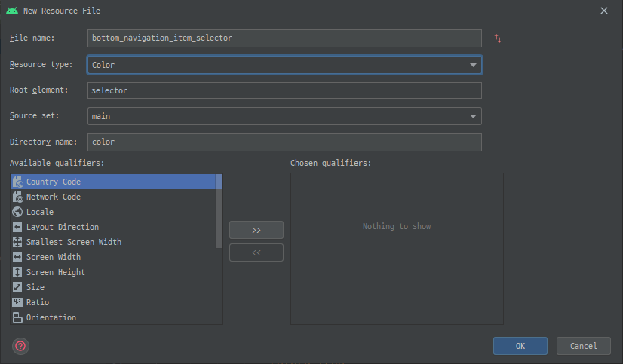
Task: Click the Layout Direction arrow icon
Action: [x=17, y=227]
